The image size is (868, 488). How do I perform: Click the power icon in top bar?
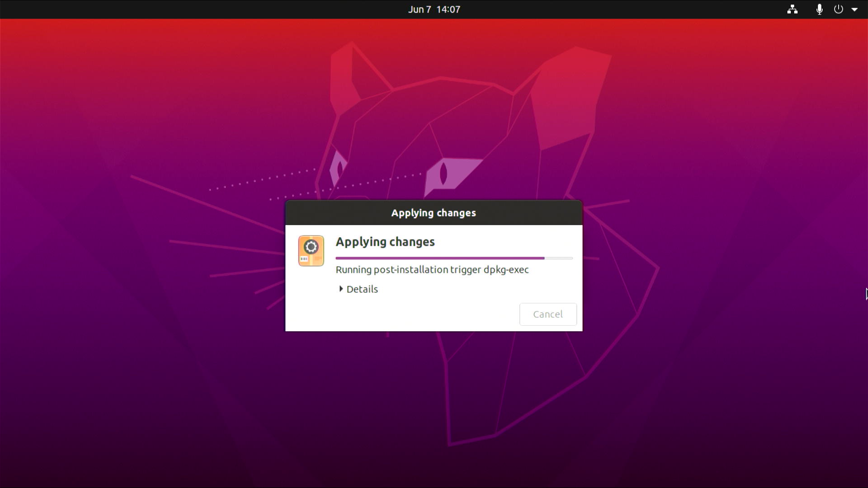(838, 9)
